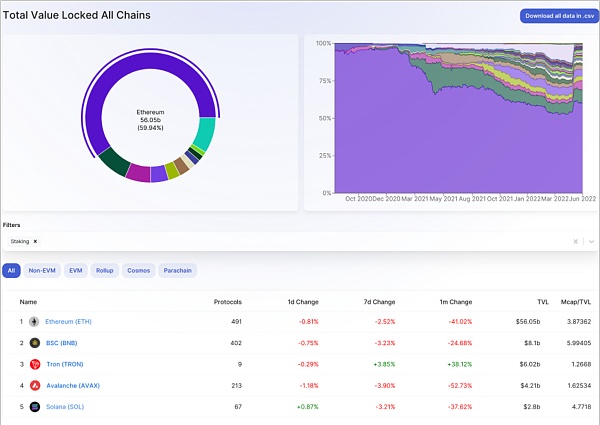The image size is (600, 425).
Task: Click Avalanche's TVL value $4.21b
Action: 530,385
